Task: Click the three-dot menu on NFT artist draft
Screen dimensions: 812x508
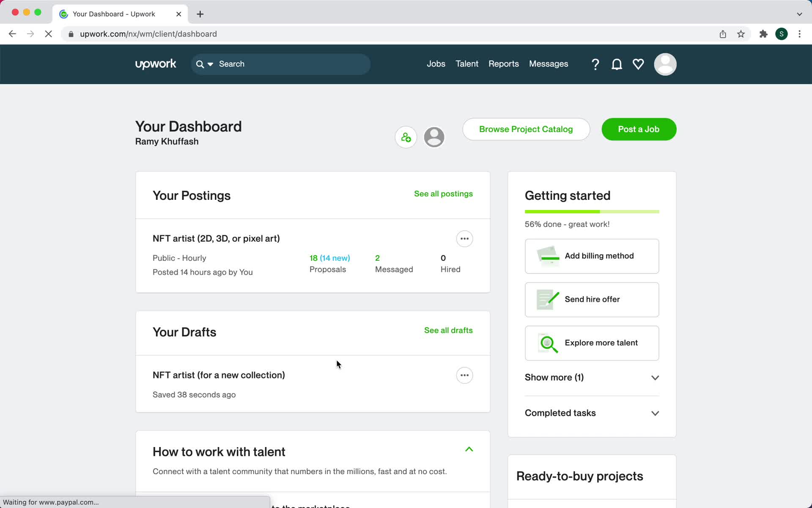Action: (x=464, y=375)
